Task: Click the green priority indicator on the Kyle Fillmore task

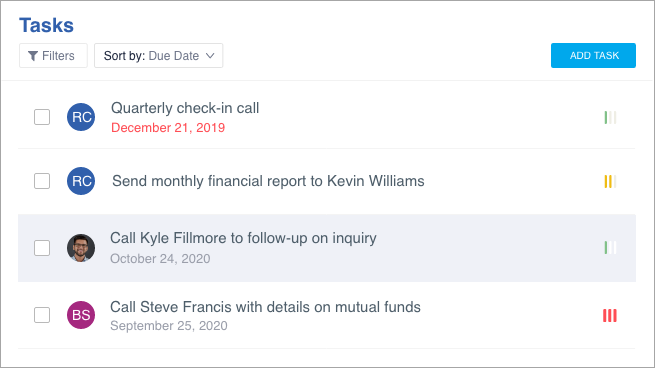Action: tap(610, 248)
